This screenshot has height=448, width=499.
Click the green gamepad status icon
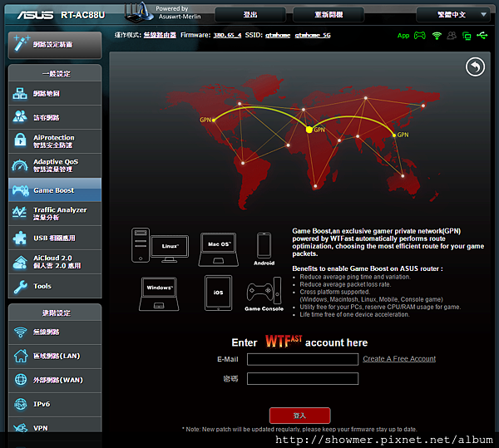coord(420,35)
